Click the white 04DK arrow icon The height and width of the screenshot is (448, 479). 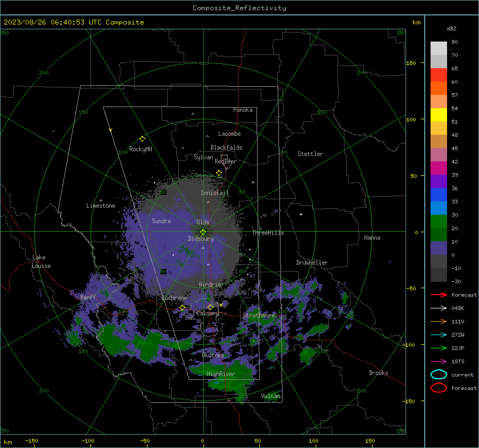coord(439,308)
